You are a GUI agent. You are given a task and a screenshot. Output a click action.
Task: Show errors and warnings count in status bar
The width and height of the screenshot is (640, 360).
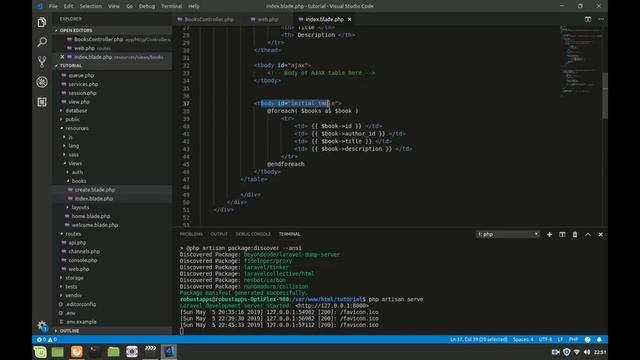point(47,340)
